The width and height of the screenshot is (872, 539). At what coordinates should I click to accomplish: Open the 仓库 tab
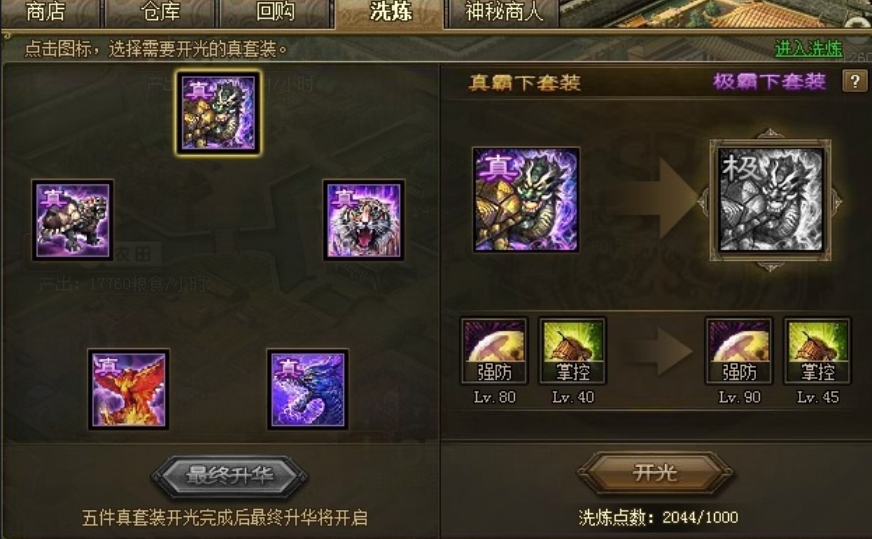160,12
